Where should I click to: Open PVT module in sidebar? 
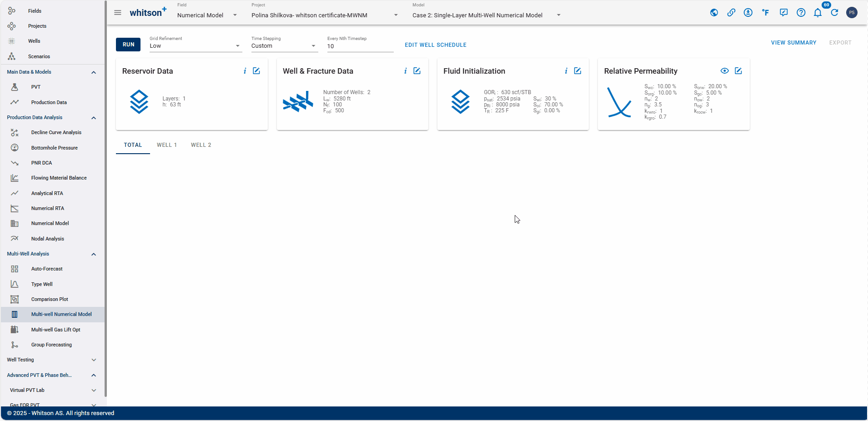click(52, 87)
